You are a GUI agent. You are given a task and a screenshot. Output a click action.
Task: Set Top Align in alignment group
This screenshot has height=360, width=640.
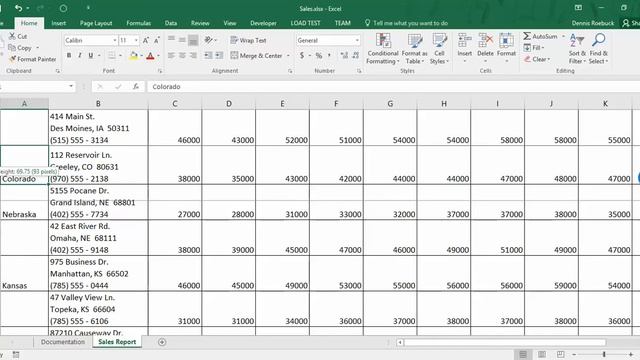point(171,40)
